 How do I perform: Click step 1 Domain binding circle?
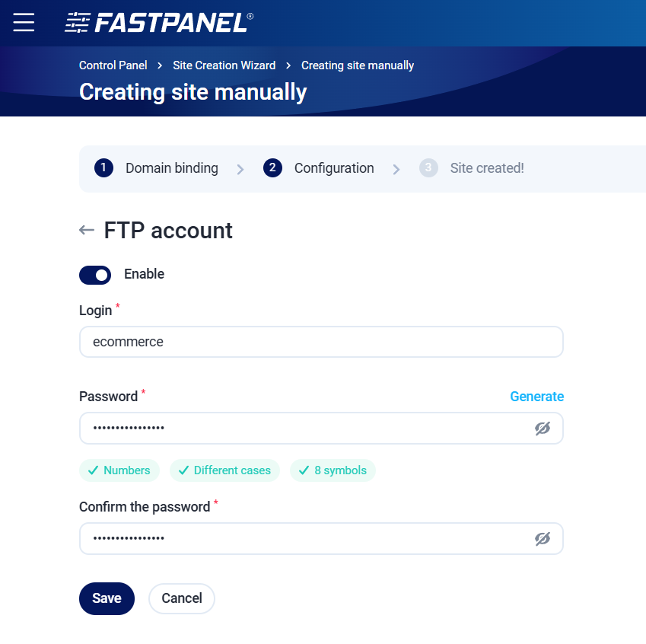click(x=103, y=168)
